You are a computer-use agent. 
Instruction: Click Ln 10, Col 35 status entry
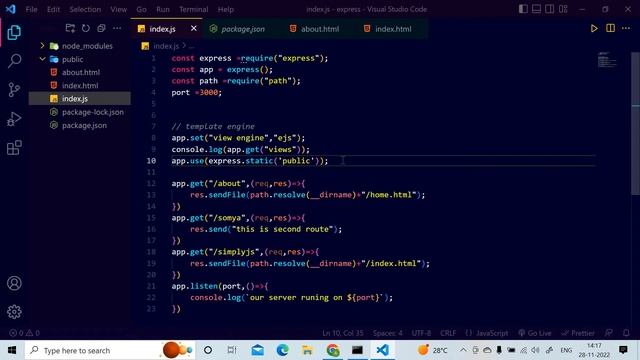[x=342, y=333]
